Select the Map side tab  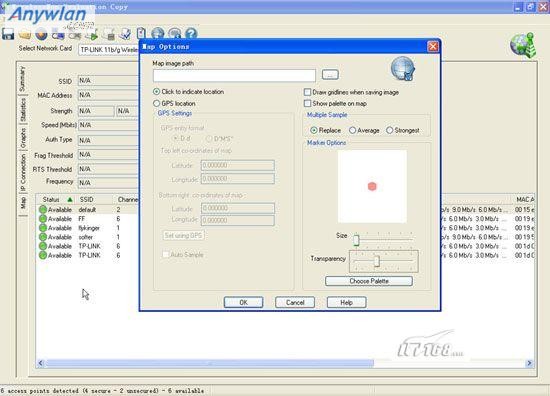[x=22, y=204]
